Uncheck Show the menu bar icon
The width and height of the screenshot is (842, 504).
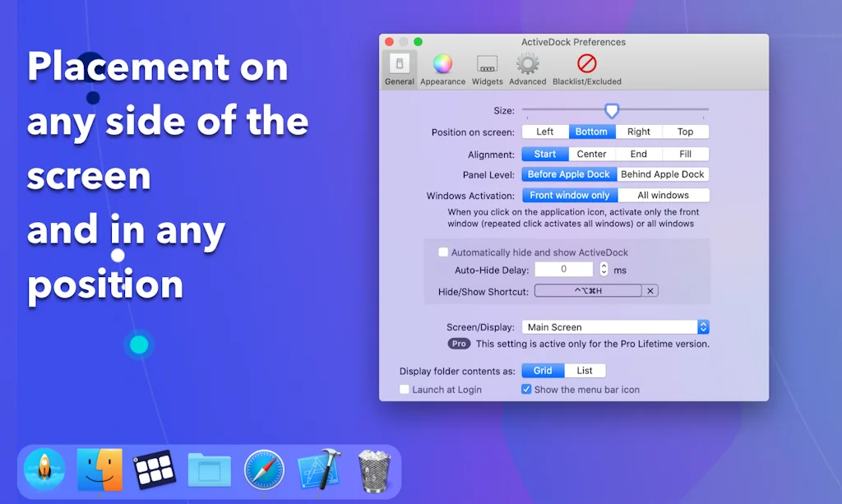(x=527, y=390)
